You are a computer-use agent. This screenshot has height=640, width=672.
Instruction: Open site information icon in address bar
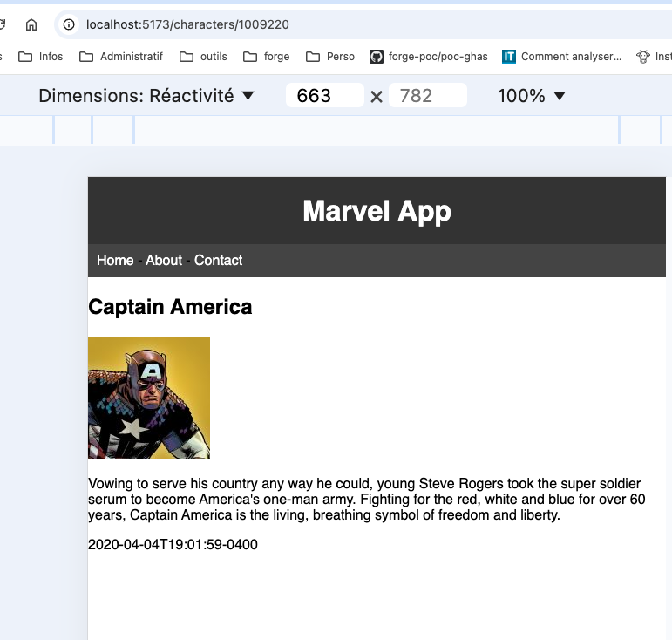click(x=70, y=24)
